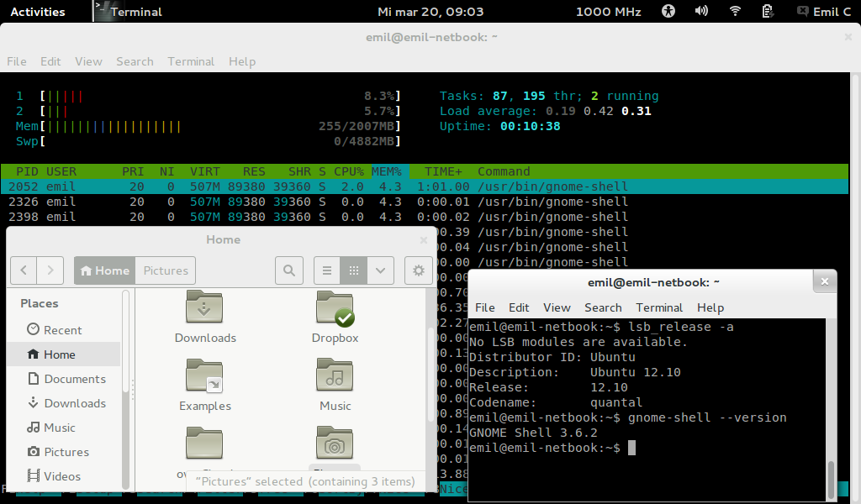The height and width of the screenshot is (504, 861).
Task: Open View menu in front terminal
Action: coord(557,307)
